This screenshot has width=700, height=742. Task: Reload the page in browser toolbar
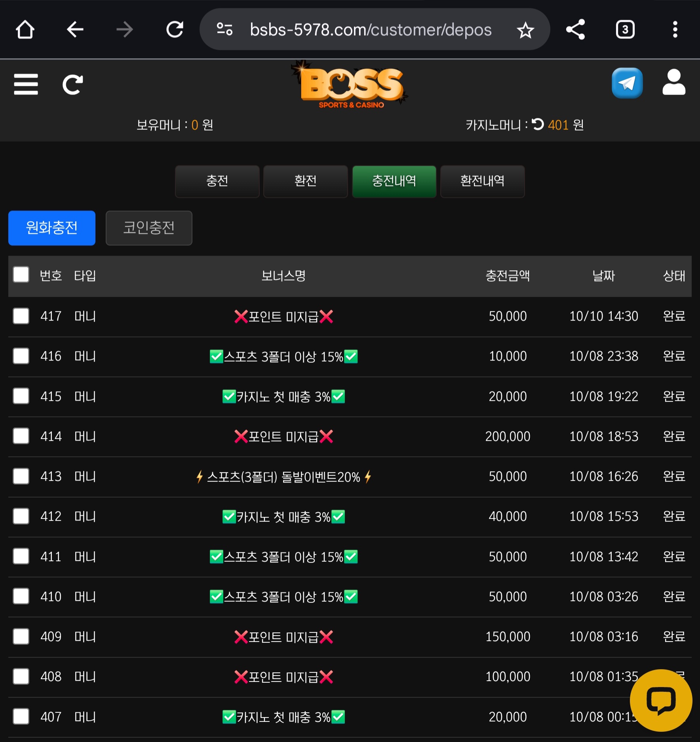(x=175, y=30)
